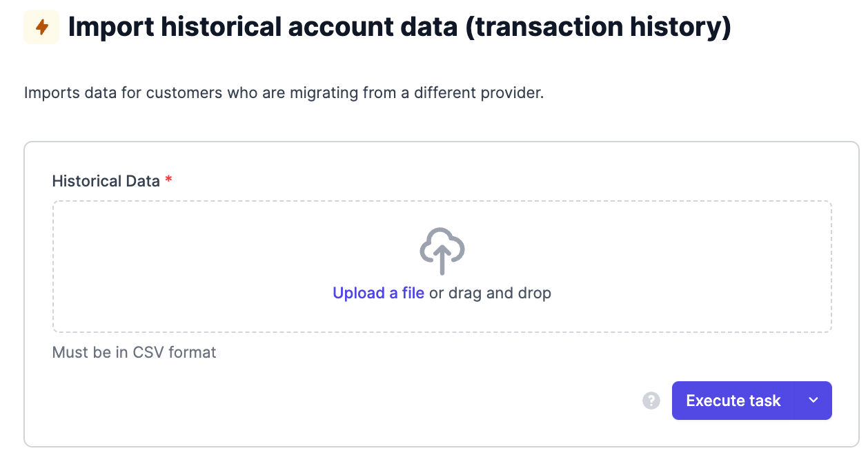Viewport: 868px width, 471px height.
Task: Select the "Historical Data" field label
Action: (106, 181)
